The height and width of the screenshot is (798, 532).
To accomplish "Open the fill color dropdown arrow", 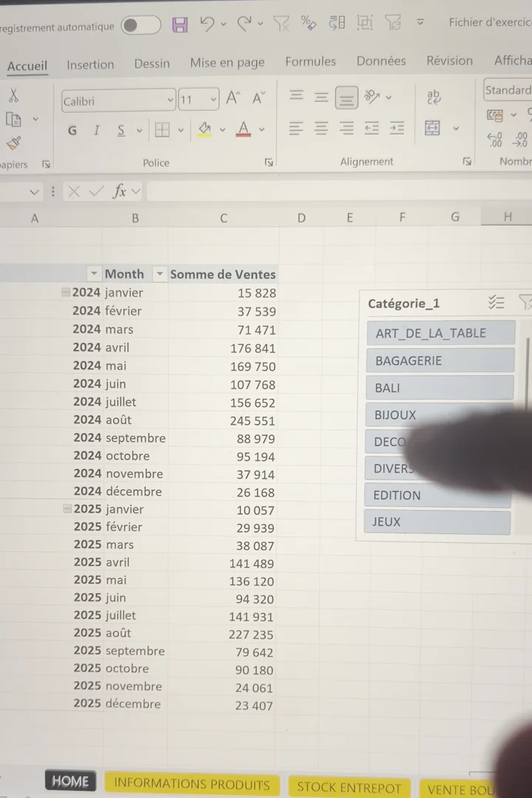I will [x=222, y=130].
